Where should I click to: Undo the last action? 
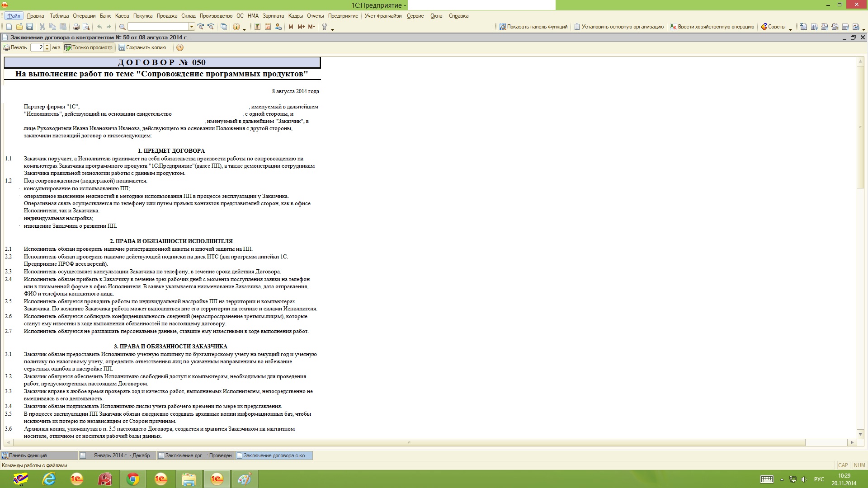(x=99, y=27)
